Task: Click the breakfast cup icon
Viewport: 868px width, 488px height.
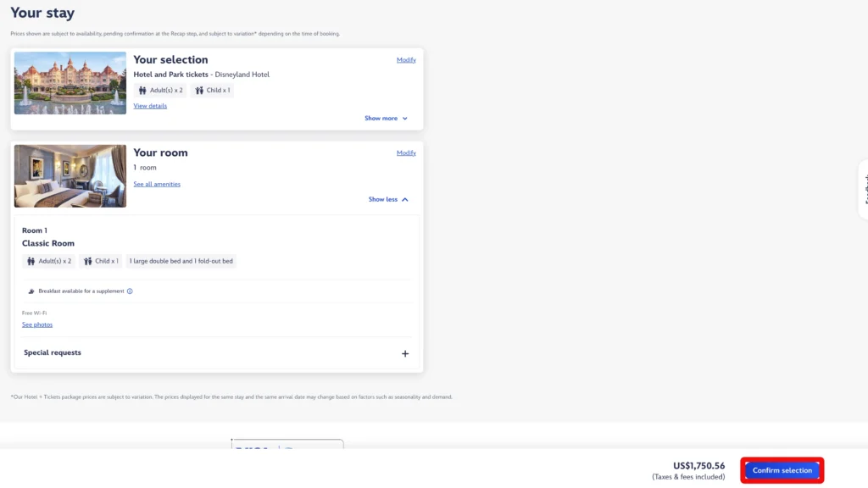Action: tap(31, 291)
